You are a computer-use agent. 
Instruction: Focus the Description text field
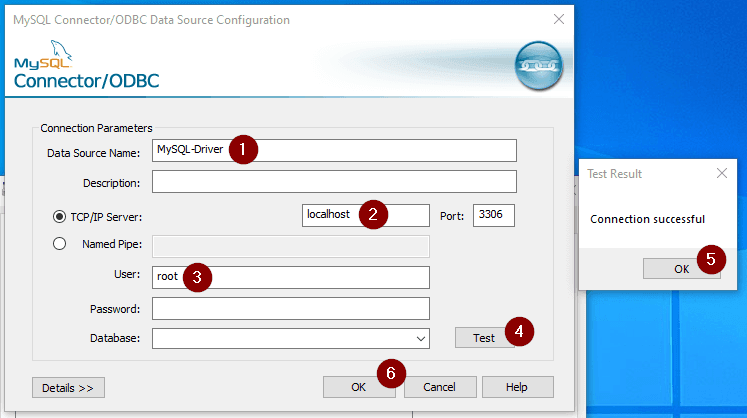point(334,181)
